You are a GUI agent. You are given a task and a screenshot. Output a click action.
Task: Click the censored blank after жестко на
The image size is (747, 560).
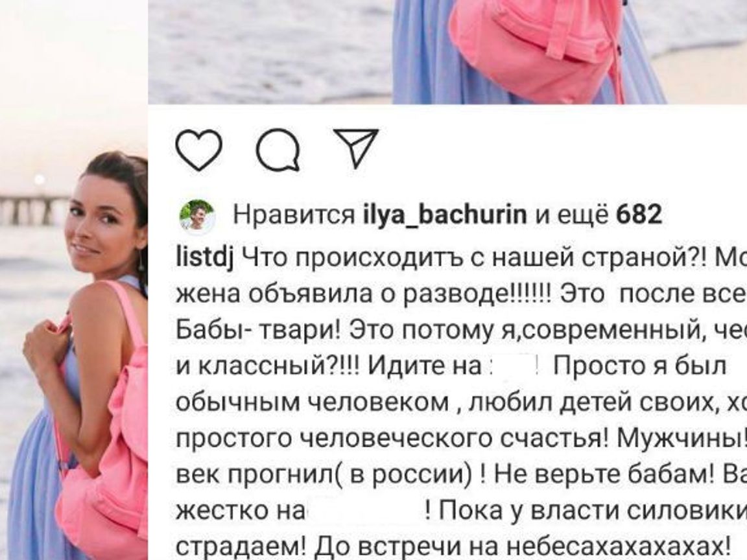pos(364,511)
